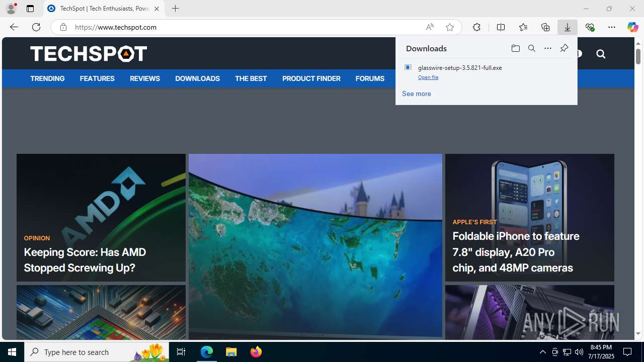This screenshot has height=362, width=644.
Task: Click the APPLE'S FIRST label
Action: coord(474,222)
